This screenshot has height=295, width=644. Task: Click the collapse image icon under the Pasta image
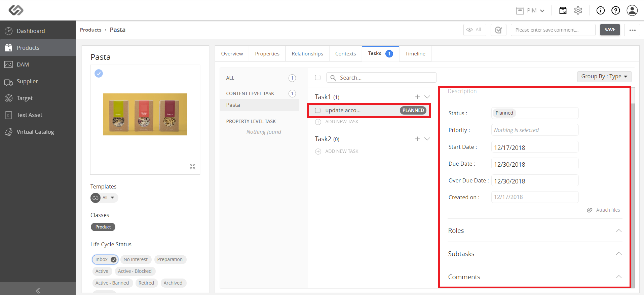pos(192,167)
